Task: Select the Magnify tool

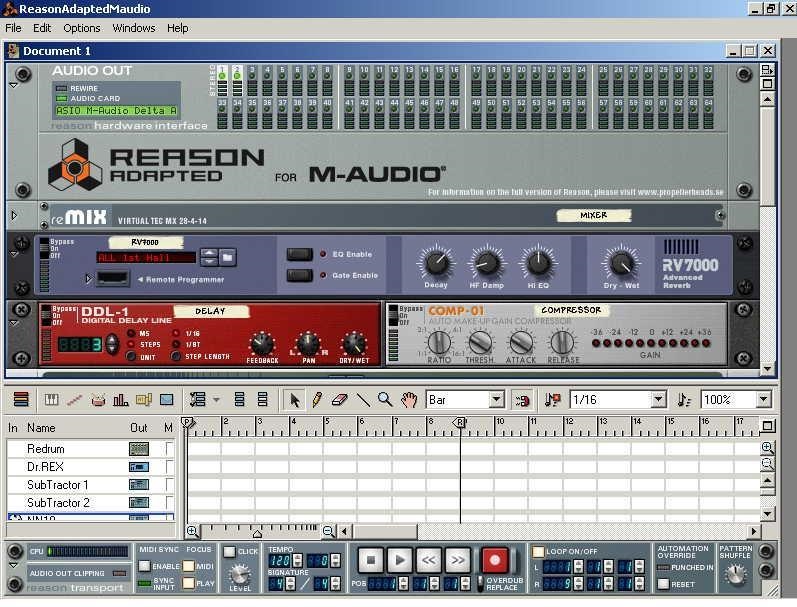Action: pyautogui.click(x=385, y=400)
